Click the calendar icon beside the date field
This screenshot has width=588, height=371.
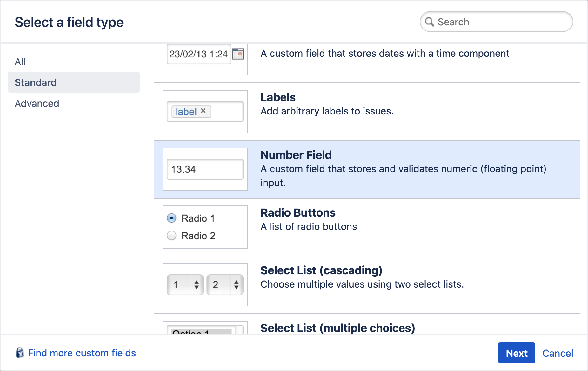(x=238, y=54)
